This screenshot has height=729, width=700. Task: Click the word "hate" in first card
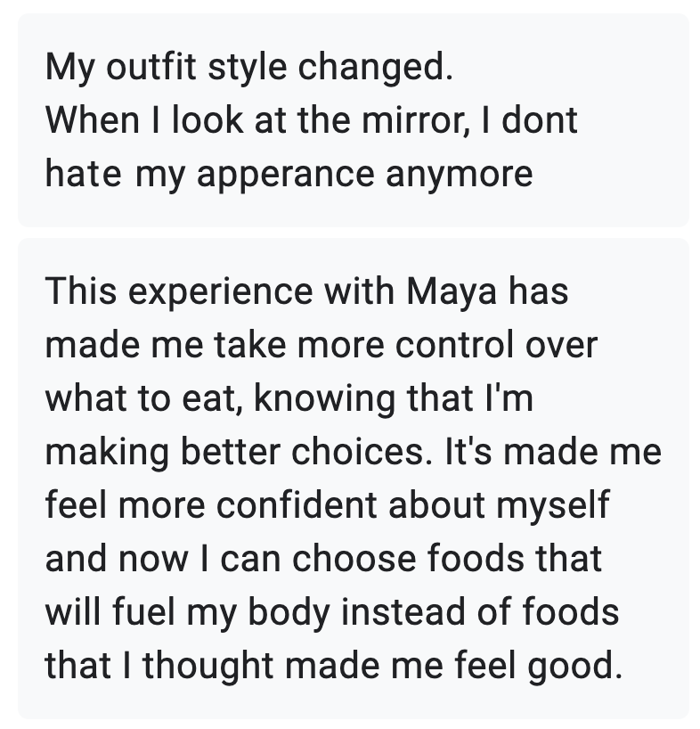tap(83, 173)
